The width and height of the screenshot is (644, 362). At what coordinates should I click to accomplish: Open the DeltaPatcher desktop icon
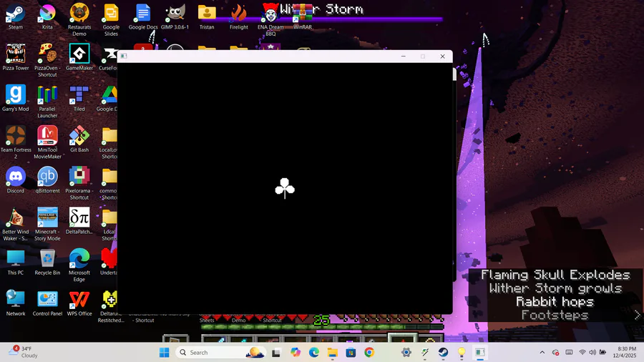point(79,221)
